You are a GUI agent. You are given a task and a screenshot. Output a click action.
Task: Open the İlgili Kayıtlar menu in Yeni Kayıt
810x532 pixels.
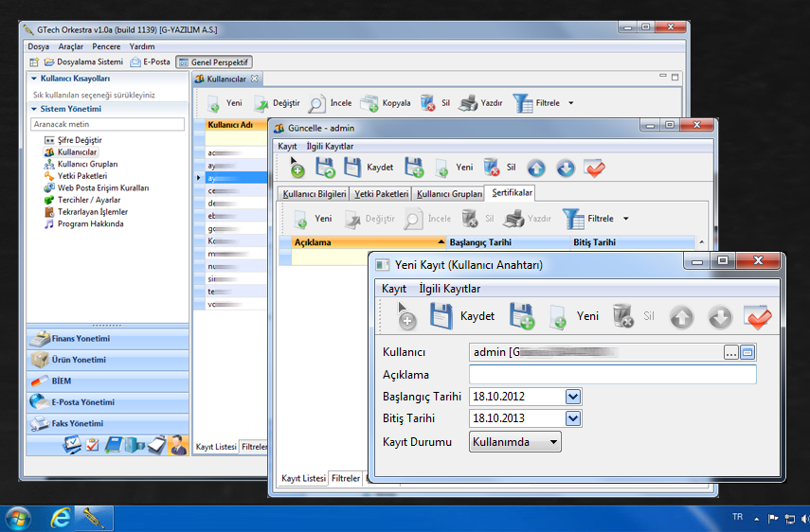pos(449,288)
